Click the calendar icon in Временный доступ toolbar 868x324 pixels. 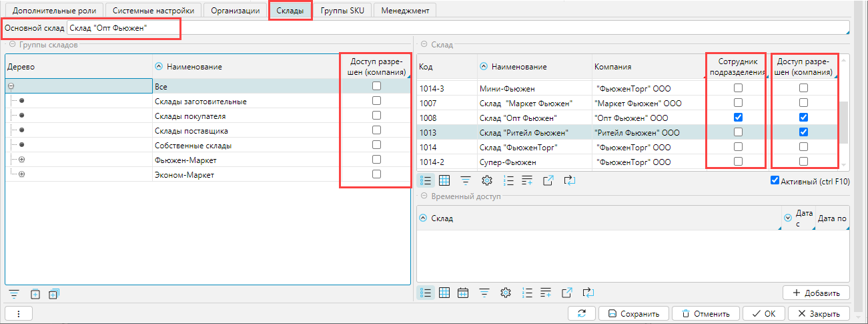pyautogui.click(x=464, y=293)
